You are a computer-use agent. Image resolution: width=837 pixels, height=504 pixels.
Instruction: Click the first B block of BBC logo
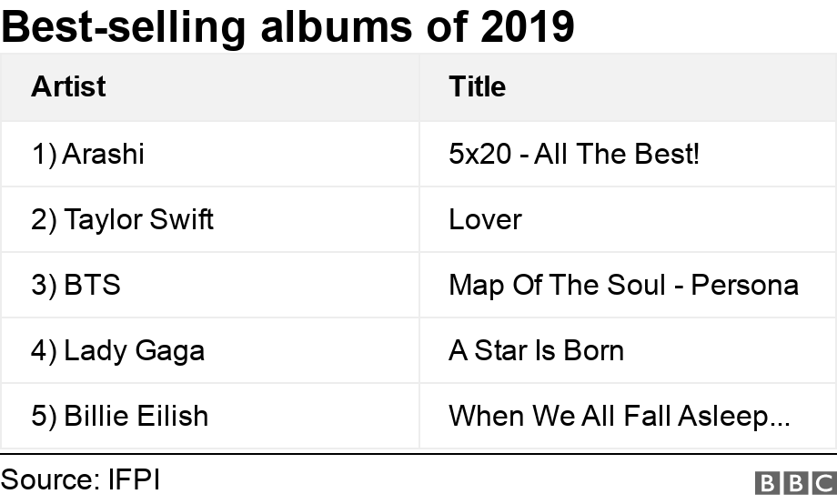[x=766, y=482]
